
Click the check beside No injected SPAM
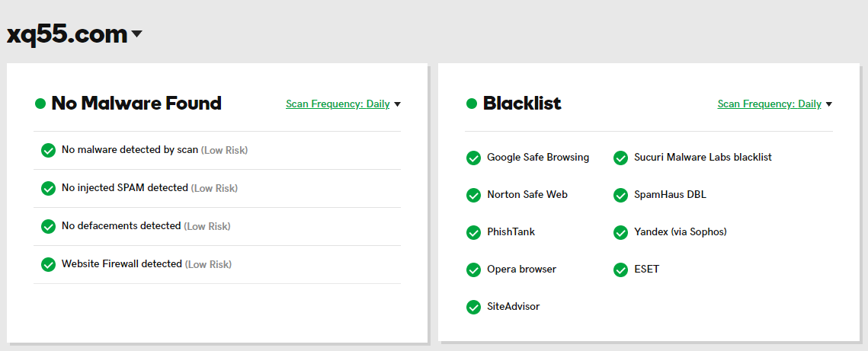(48, 188)
